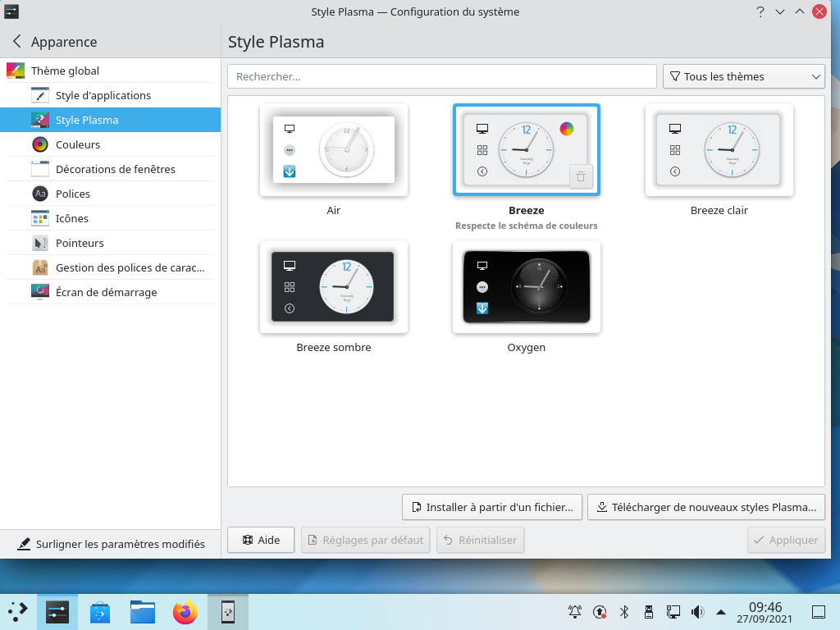Open Style d'applications settings
This screenshot has height=630, width=840.
pos(110,95)
